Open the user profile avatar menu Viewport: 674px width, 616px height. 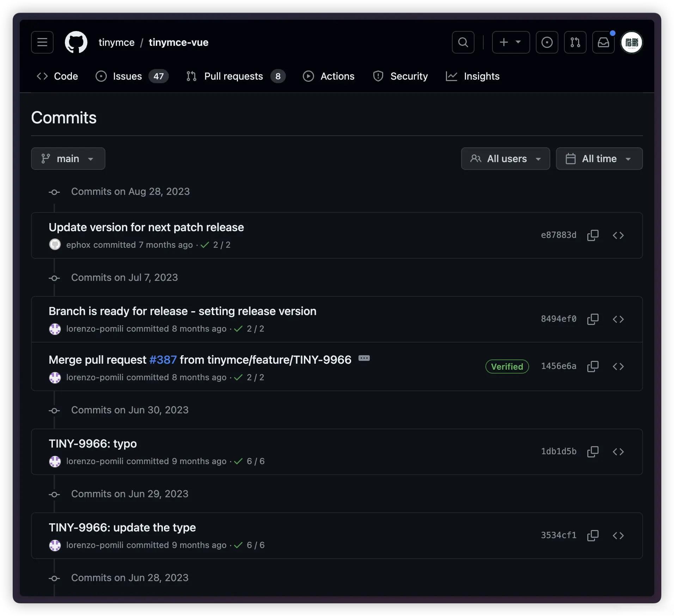pyautogui.click(x=631, y=42)
